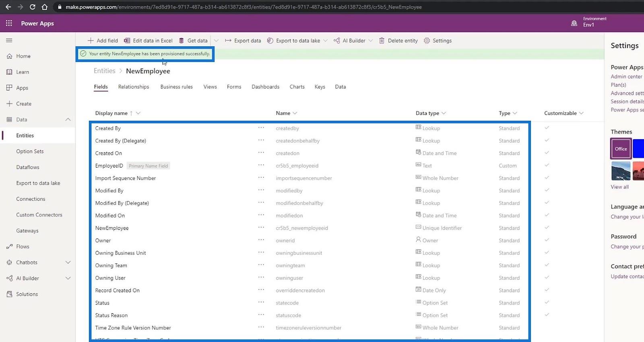Image resolution: width=644 pixels, height=342 pixels.
Task: Collapse the Data section in sidebar
Action: [x=68, y=119]
